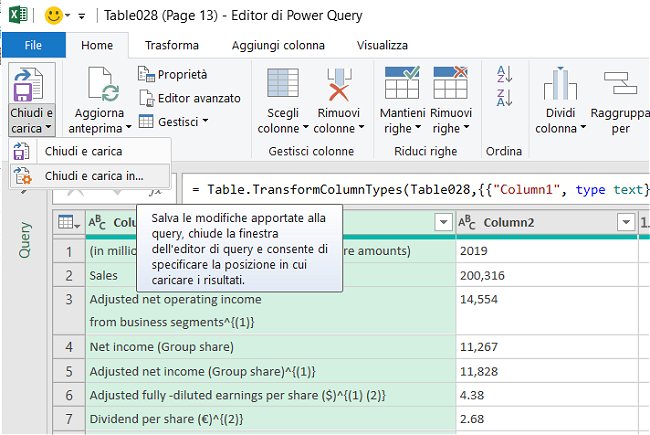Expand the Gestisci dropdown
This screenshot has width=650, height=435.
click(172, 122)
